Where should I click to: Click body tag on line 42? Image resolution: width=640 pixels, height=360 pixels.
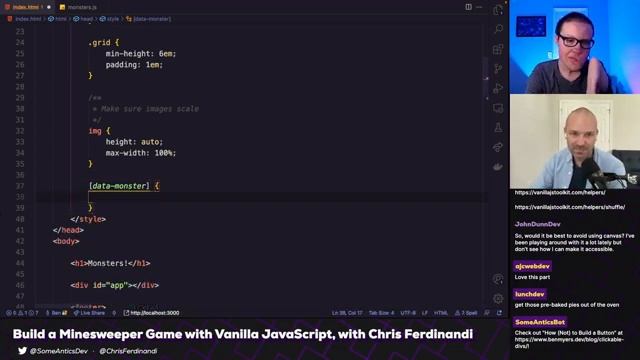66,241
